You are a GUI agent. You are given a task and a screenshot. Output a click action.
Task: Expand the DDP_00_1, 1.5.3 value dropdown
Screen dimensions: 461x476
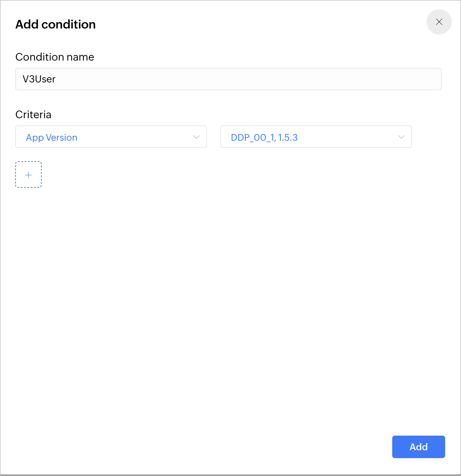[316, 137]
